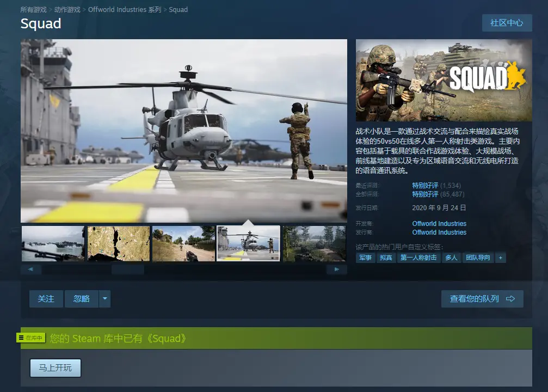Open the 社区中心 community hub
This screenshot has height=392, width=548.
(507, 23)
